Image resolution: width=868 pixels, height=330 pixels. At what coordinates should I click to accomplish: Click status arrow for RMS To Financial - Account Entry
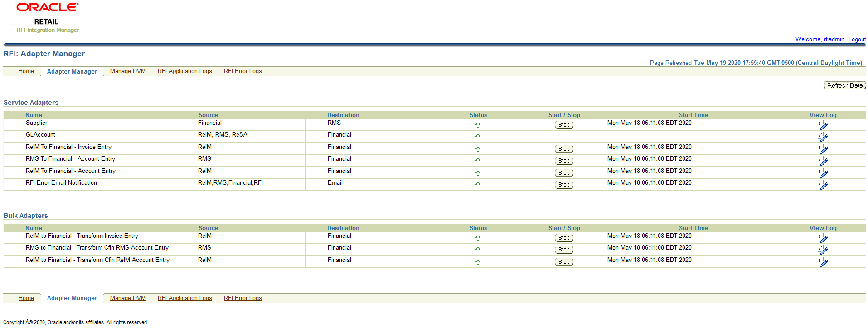pyautogui.click(x=478, y=161)
